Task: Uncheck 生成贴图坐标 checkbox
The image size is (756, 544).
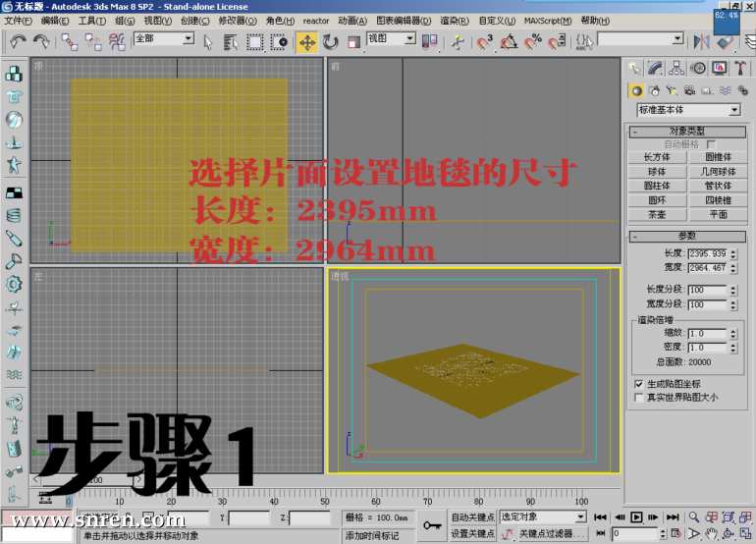Action: point(639,384)
